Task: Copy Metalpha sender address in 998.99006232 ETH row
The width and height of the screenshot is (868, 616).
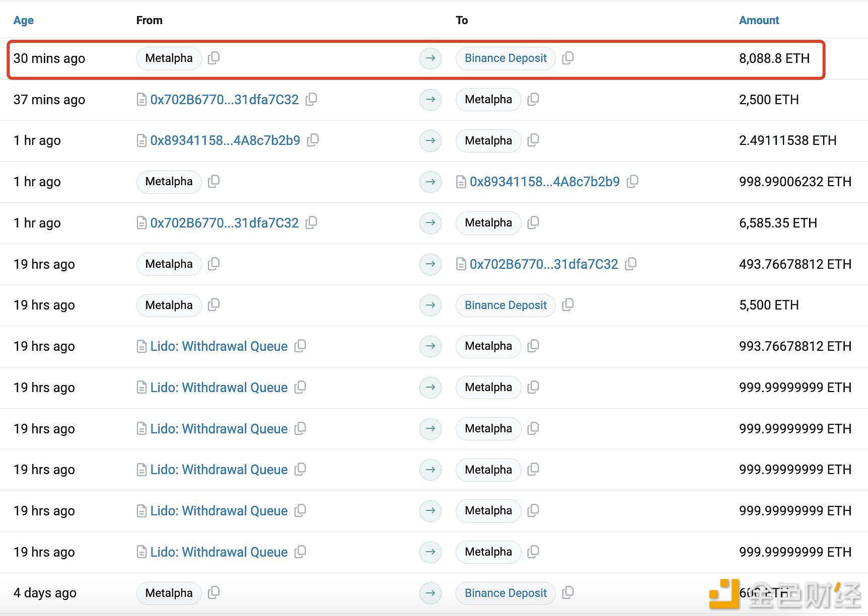Action: click(213, 181)
